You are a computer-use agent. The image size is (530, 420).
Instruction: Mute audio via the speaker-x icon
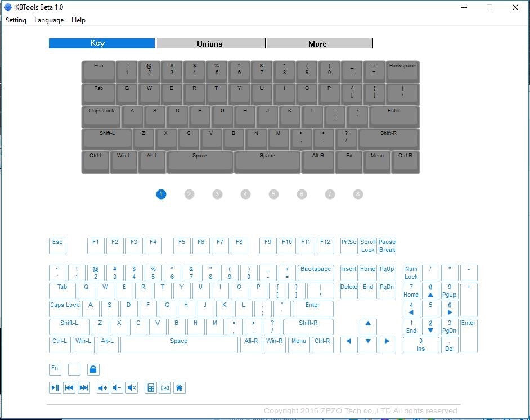tap(131, 387)
